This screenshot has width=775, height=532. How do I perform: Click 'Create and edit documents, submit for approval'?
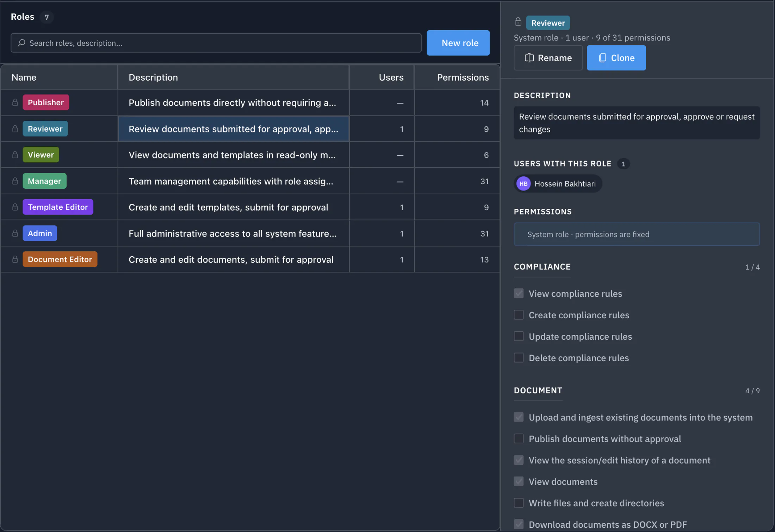tap(231, 259)
